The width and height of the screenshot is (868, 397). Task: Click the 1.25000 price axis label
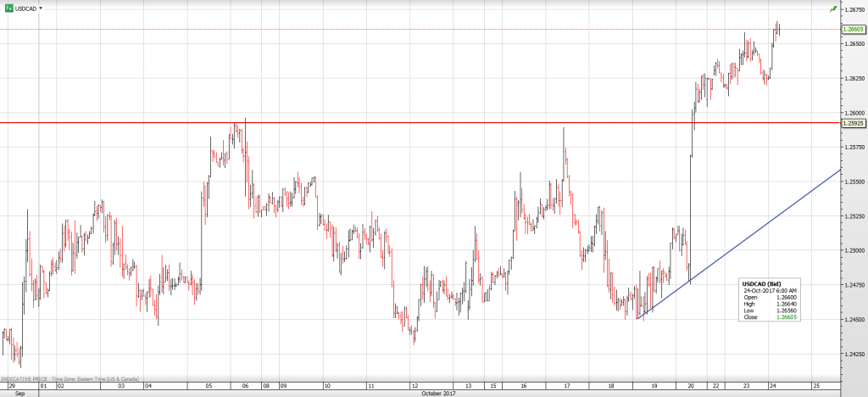853,250
